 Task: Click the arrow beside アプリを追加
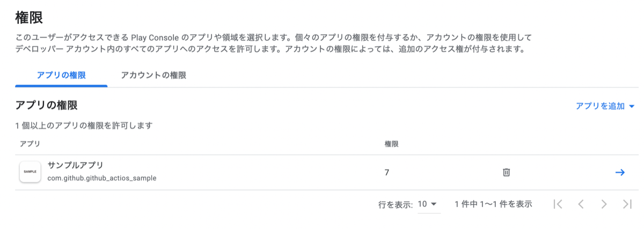pyautogui.click(x=632, y=106)
